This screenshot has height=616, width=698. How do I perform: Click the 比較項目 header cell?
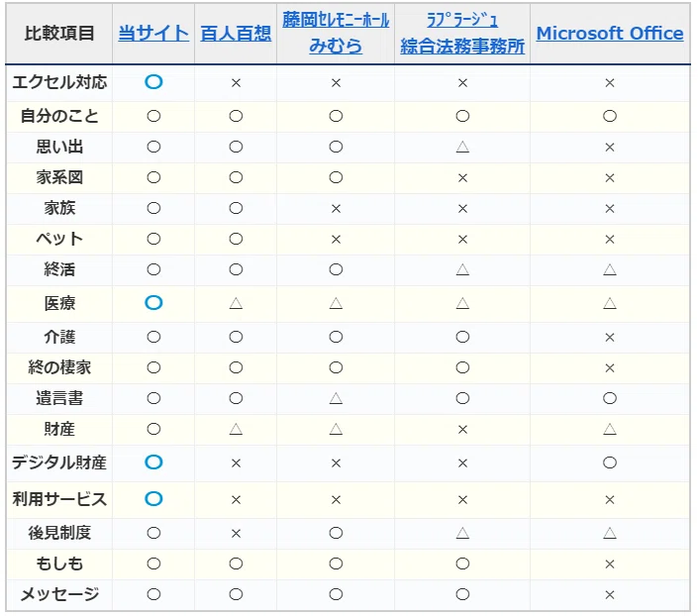click(x=59, y=33)
